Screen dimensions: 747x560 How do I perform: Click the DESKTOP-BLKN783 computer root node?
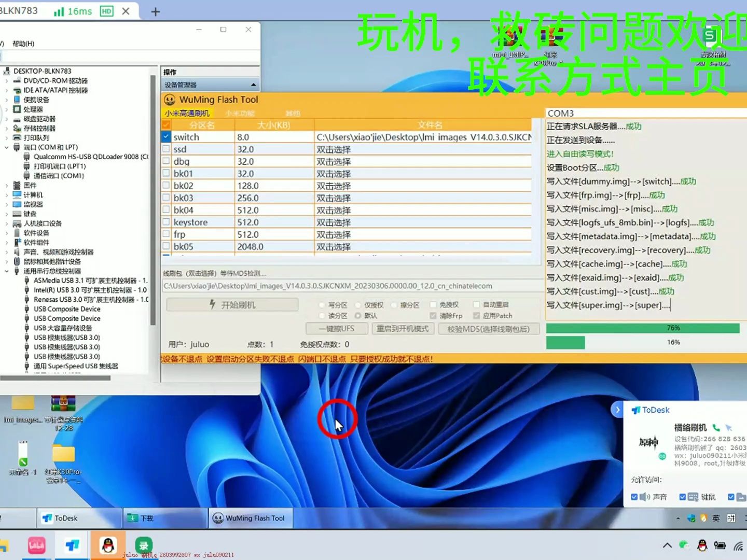(42, 71)
